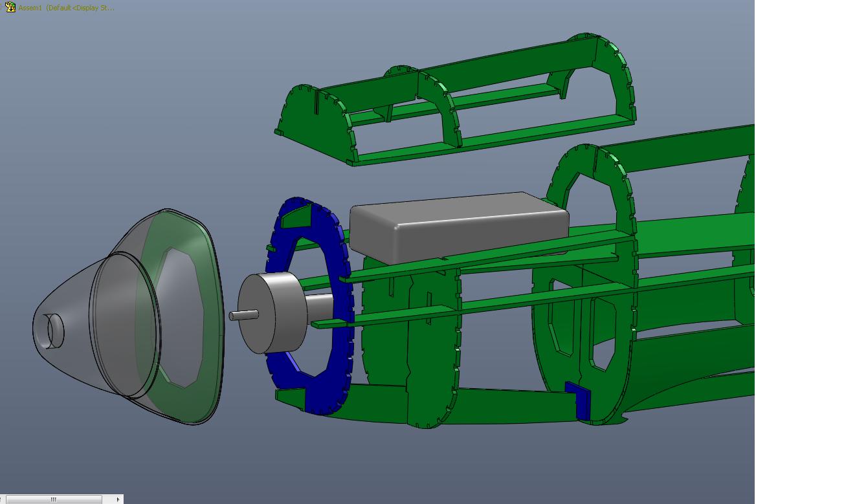This screenshot has width=844, height=504.
Task: Select the 'Assem1 (Default<Display St...' tree label
Action: click(x=66, y=8)
